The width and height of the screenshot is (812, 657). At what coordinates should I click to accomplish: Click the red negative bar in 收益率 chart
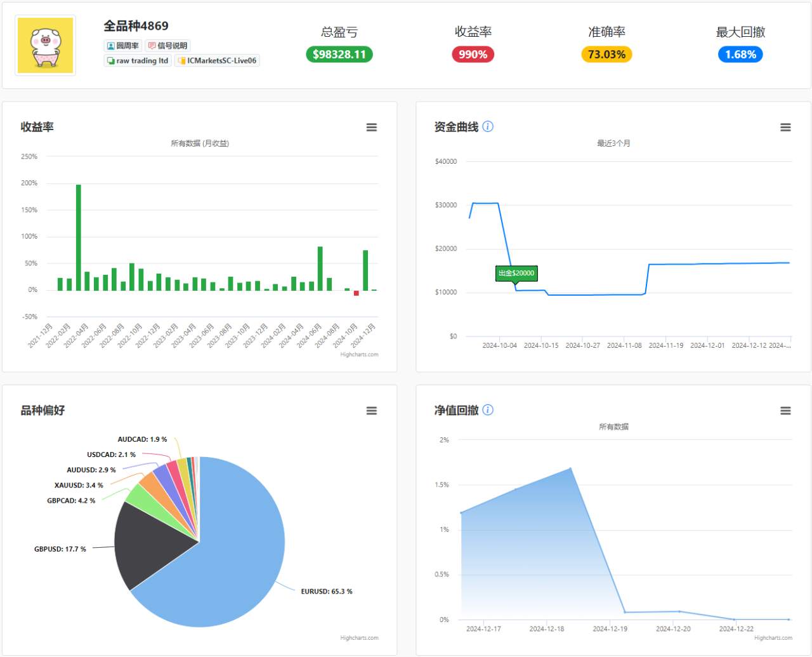coord(357,293)
